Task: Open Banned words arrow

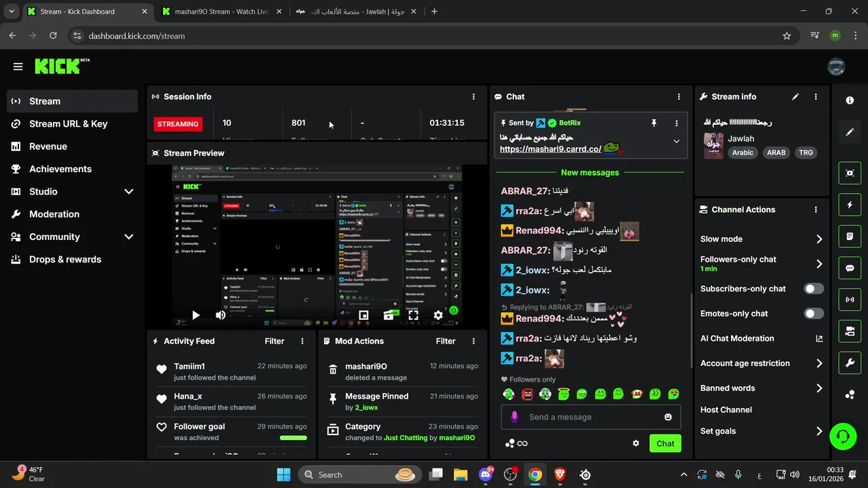Action: (x=819, y=388)
